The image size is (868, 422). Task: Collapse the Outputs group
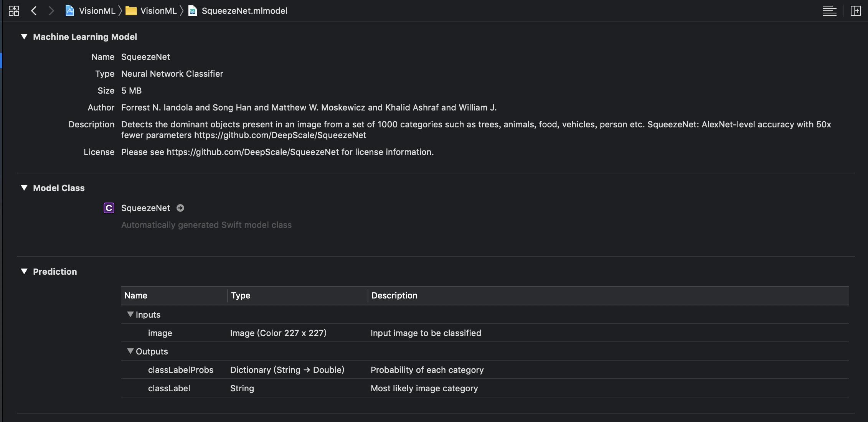130,351
